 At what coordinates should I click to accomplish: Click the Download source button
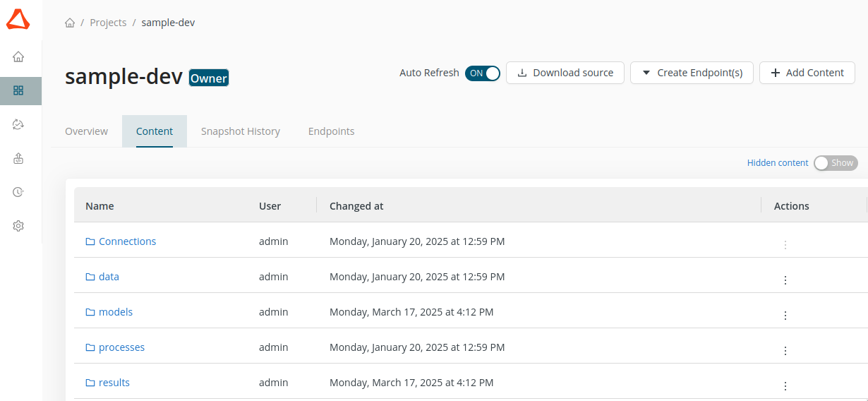[565, 73]
